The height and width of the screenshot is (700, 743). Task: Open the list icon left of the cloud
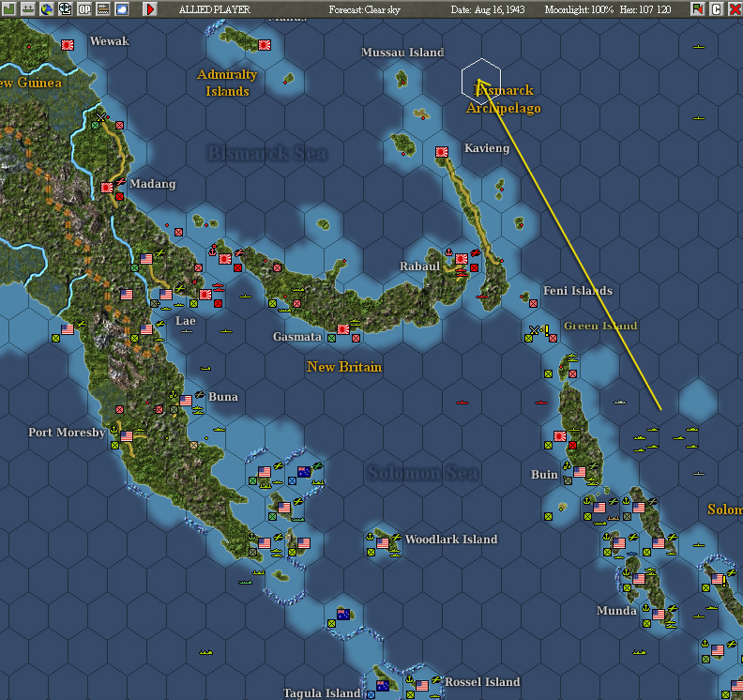tap(103, 9)
